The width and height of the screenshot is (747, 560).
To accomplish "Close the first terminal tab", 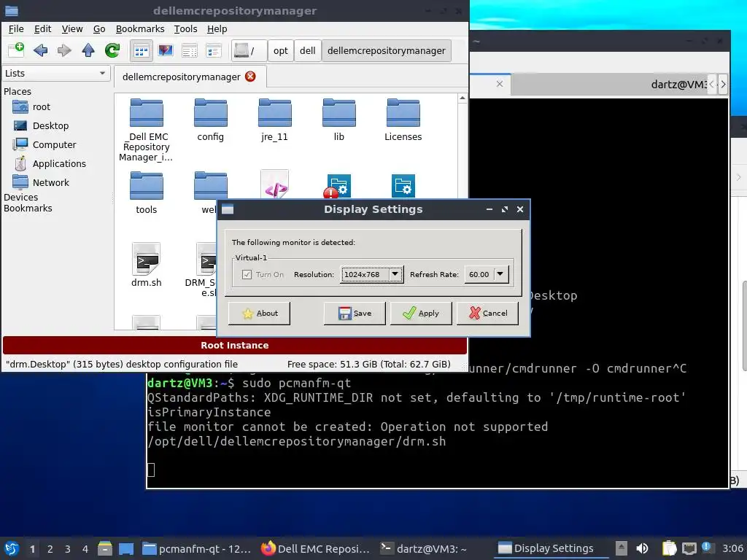I will point(499,84).
